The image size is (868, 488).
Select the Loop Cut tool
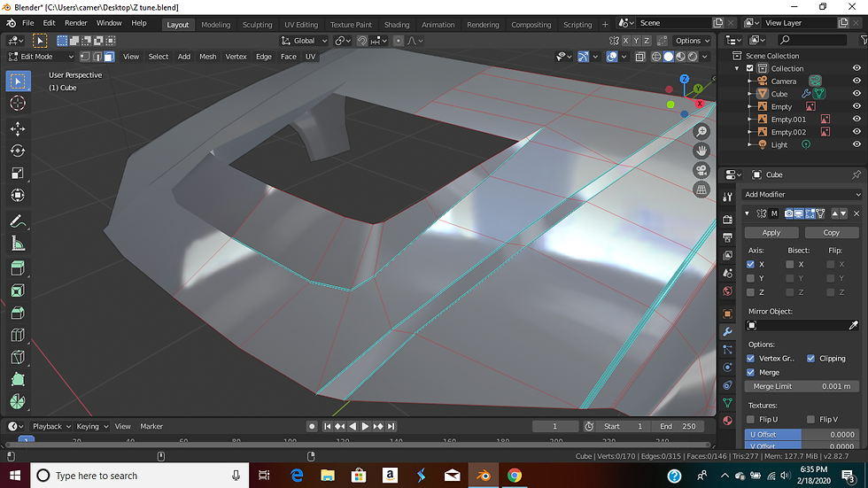[18, 336]
